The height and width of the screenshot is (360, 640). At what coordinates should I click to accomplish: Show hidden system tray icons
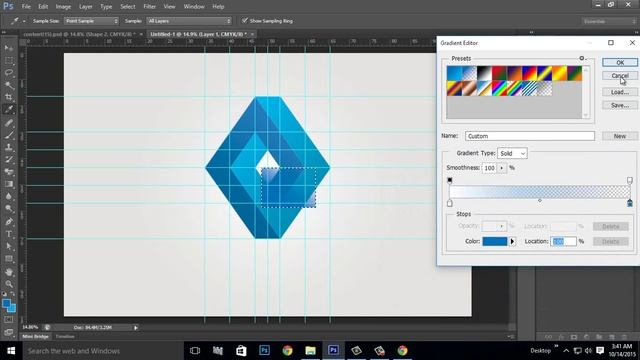click(566, 351)
